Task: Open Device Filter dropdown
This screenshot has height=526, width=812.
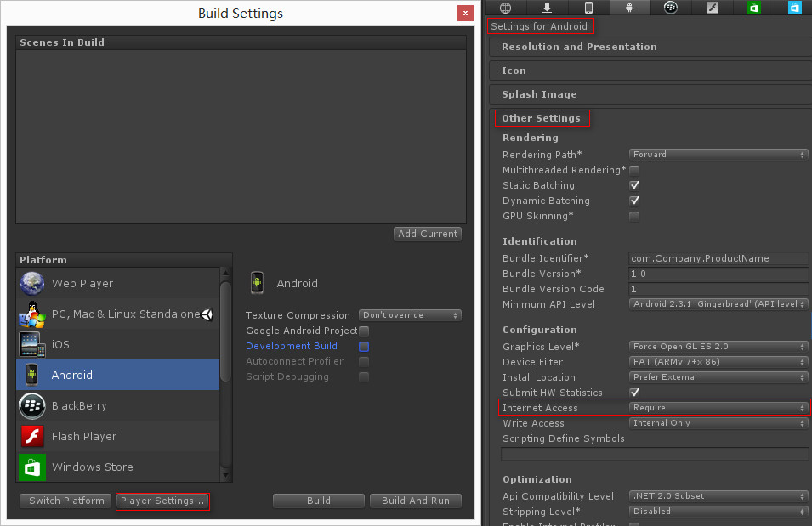Action: pos(718,361)
